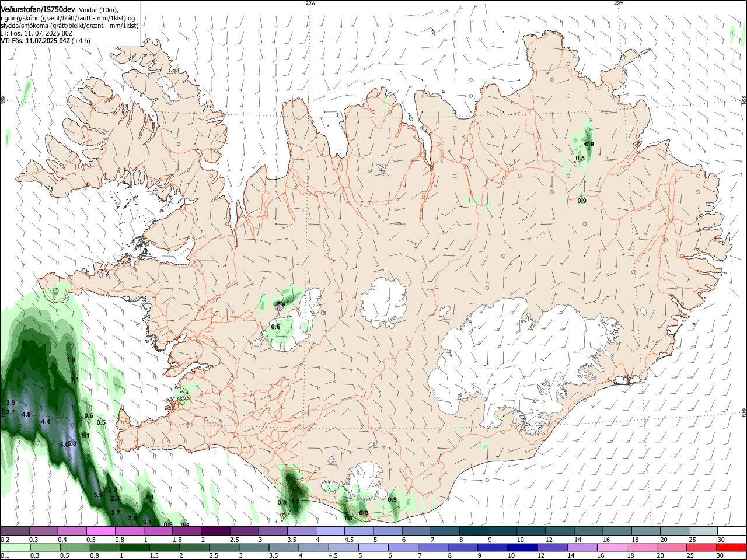
Task: Select the Veðurstofan/IS750dev title text
Action: pyautogui.click(x=38, y=9)
